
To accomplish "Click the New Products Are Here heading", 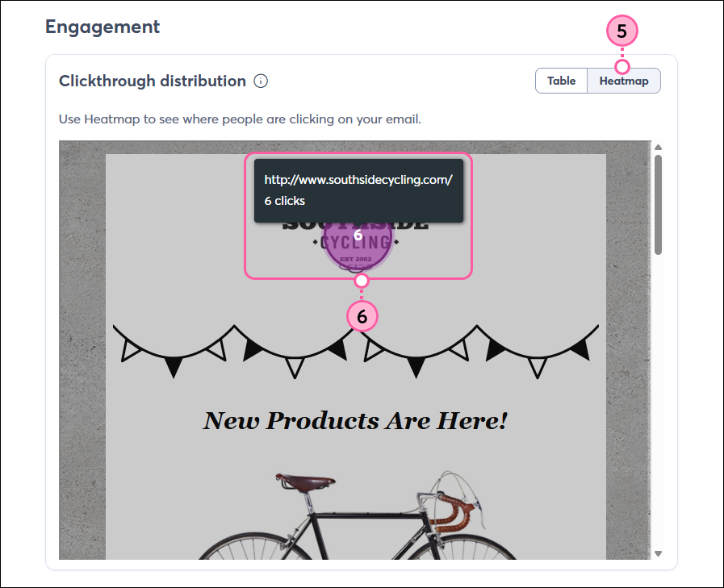I will [x=355, y=420].
